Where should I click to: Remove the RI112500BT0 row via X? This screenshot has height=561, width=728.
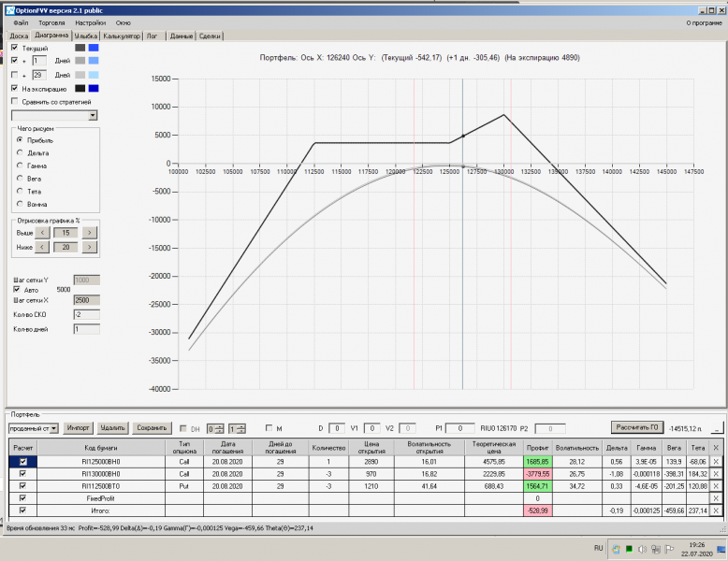716,486
